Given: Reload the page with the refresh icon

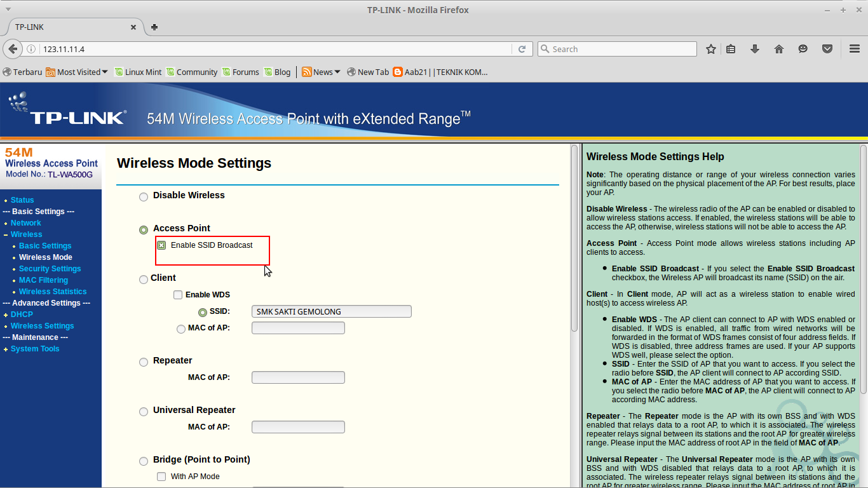Looking at the screenshot, I should click(x=522, y=49).
